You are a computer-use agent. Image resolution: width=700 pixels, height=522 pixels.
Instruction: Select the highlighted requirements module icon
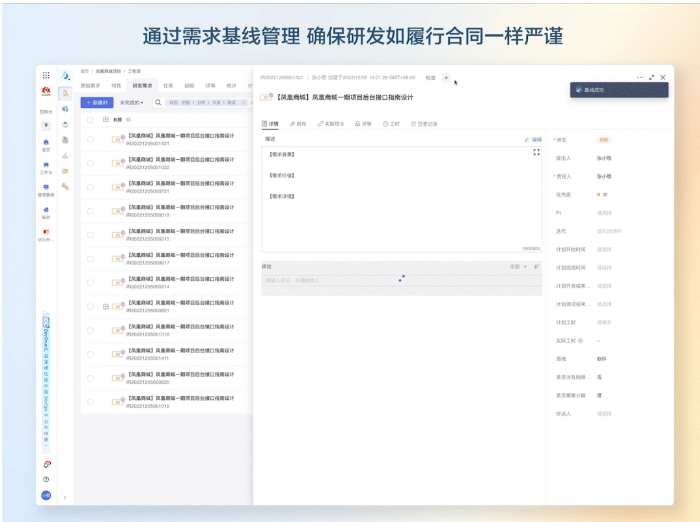coord(65,93)
